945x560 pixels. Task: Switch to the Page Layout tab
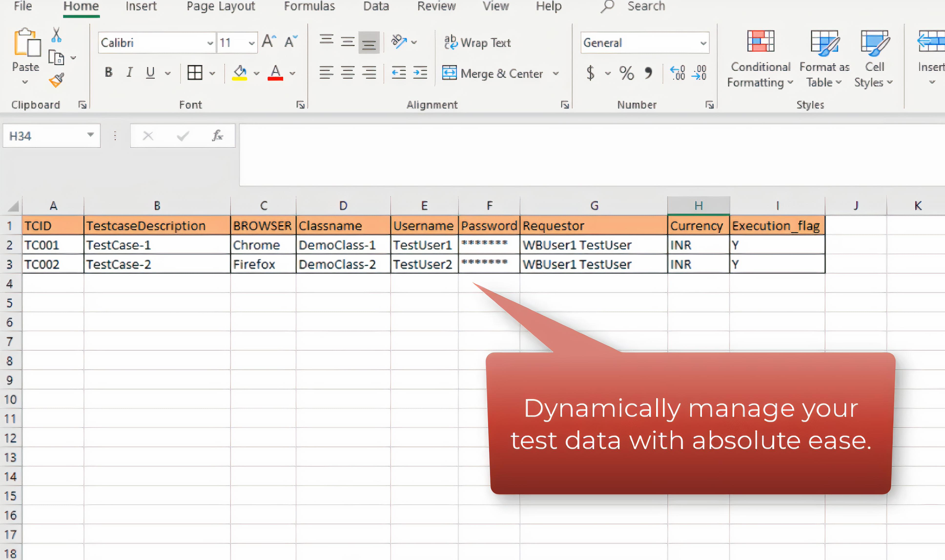point(221,6)
